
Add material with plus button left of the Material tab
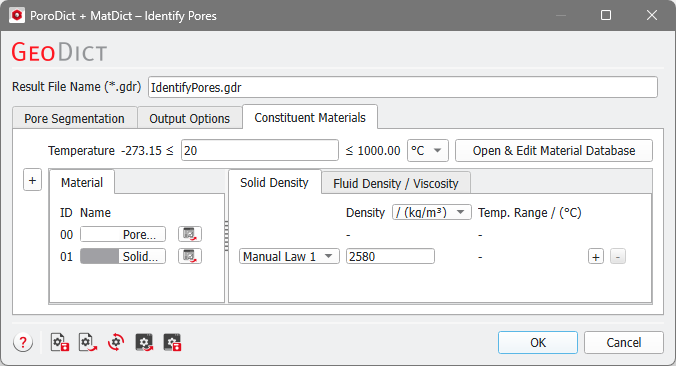pyautogui.click(x=32, y=180)
